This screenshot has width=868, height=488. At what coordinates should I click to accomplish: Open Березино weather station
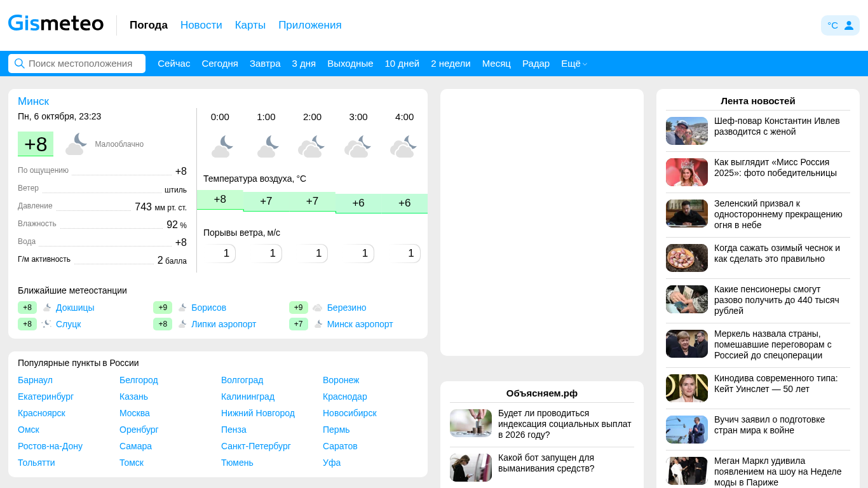point(347,308)
